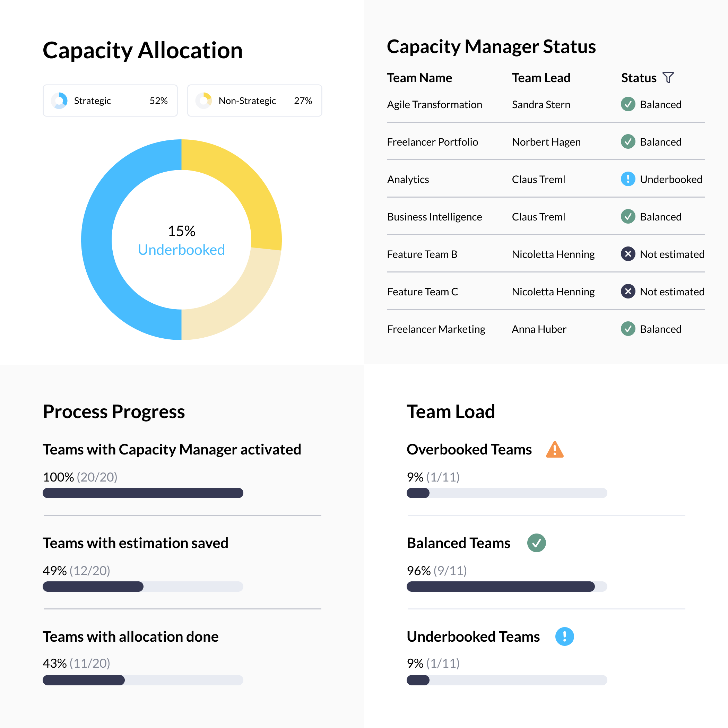Select the Capacity Manager Status header
Screen dimensions: 728x728
click(491, 47)
